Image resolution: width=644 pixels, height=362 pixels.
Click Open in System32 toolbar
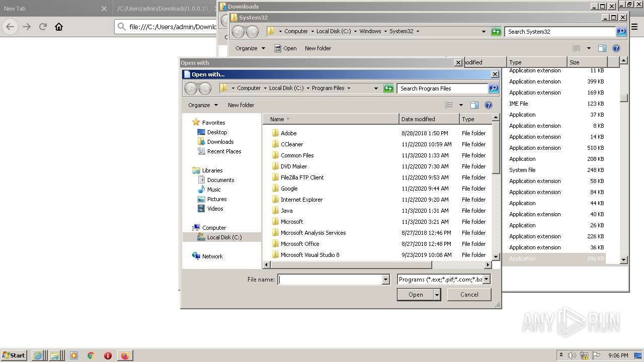pyautogui.click(x=285, y=48)
